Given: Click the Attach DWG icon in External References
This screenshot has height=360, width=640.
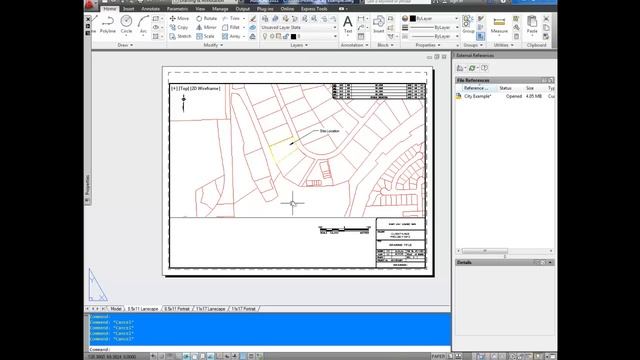Looking at the screenshot, I should pos(460,68).
